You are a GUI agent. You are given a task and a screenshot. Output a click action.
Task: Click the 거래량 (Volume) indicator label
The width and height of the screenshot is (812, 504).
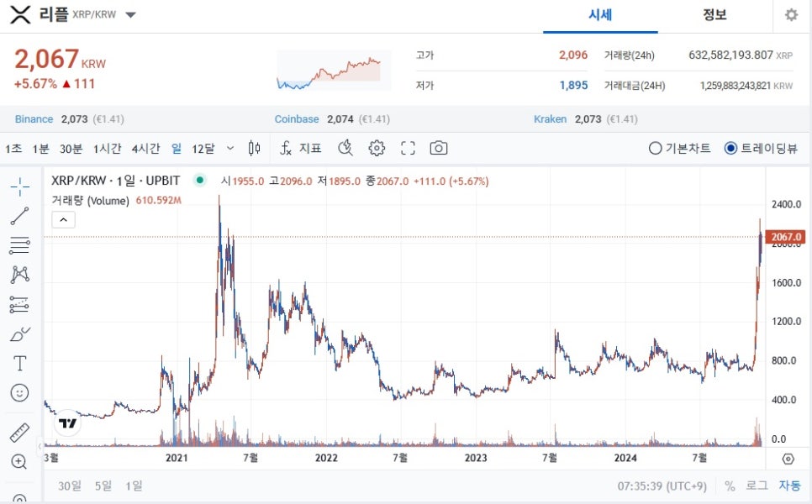pos(90,201)
